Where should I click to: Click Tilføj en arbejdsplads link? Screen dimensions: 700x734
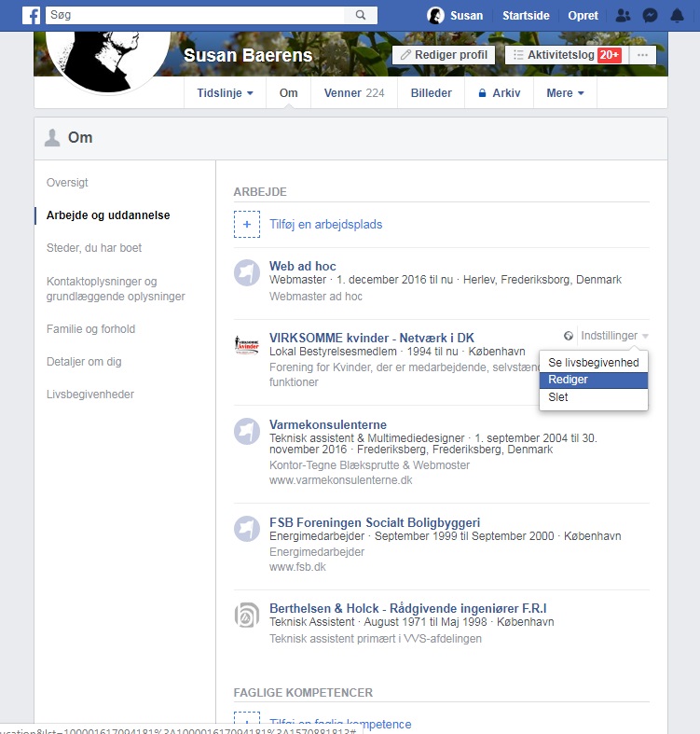pos(325,224)
